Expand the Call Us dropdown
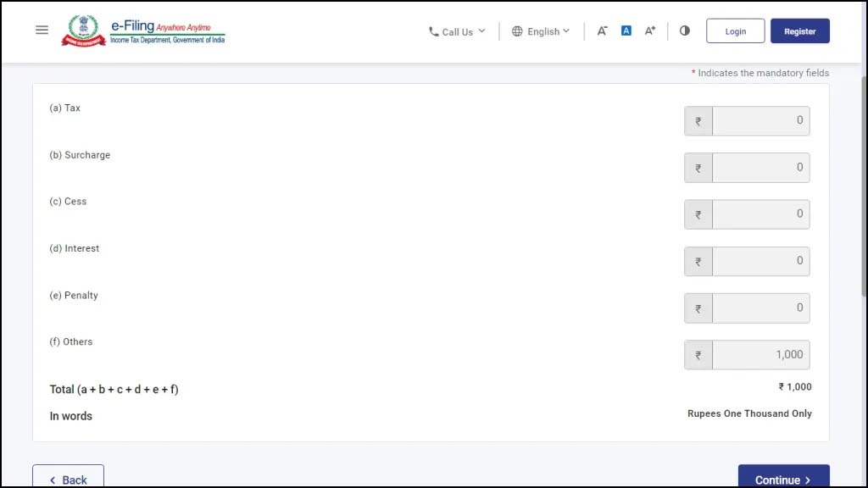The image size is (868, 488). click(x=457, y=31)
